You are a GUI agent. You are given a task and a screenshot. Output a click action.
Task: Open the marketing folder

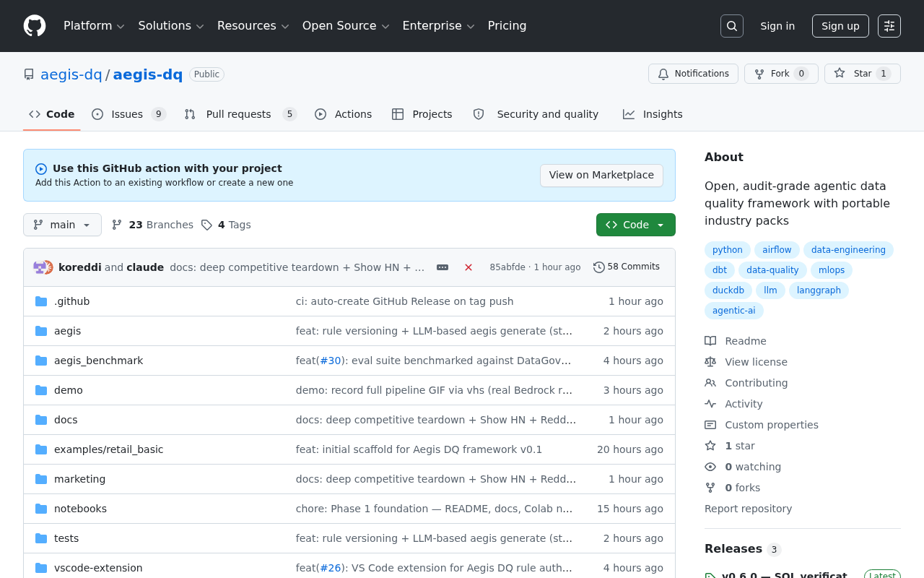pos(79,479)
